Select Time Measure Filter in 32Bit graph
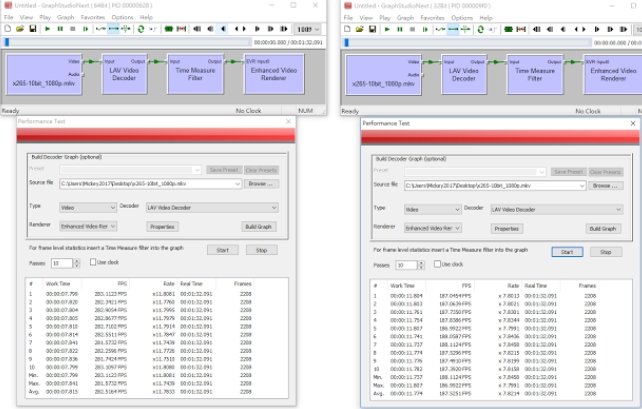642x409 pixels. coord(535,75)
